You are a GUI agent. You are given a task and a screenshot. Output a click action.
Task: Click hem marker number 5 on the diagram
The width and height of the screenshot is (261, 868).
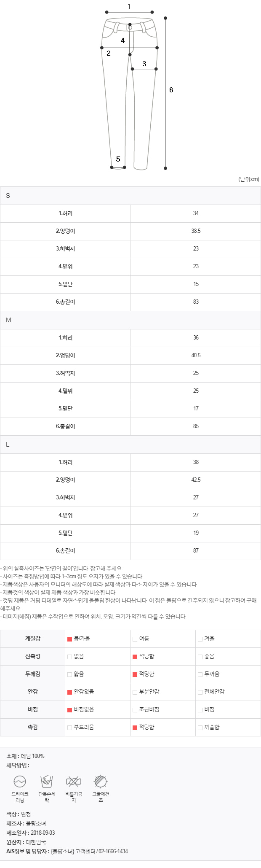[x=118, y=159]
